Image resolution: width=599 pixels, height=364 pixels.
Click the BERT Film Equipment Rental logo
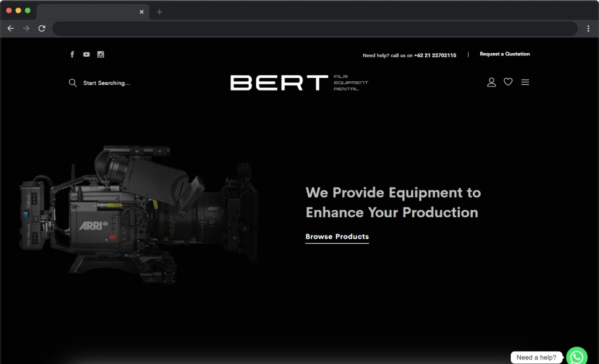(299, 82)
